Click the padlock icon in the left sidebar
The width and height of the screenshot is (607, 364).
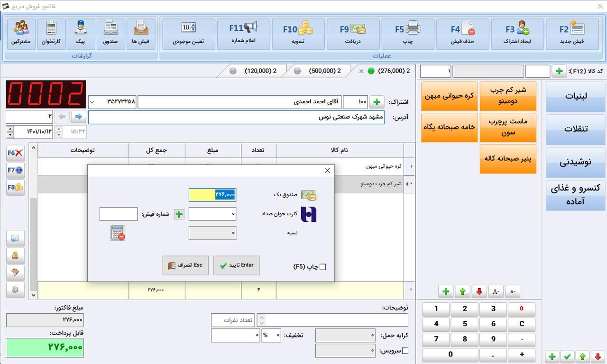tap(15, 255)
